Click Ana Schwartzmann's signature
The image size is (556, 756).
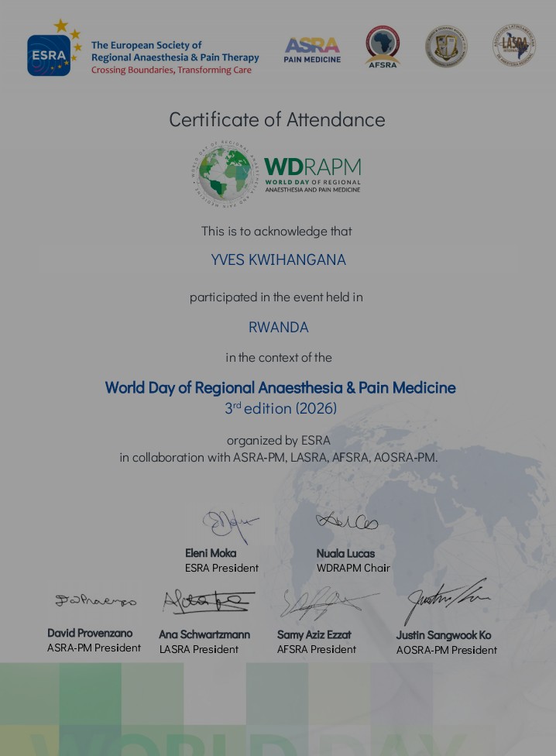point(208,602)
